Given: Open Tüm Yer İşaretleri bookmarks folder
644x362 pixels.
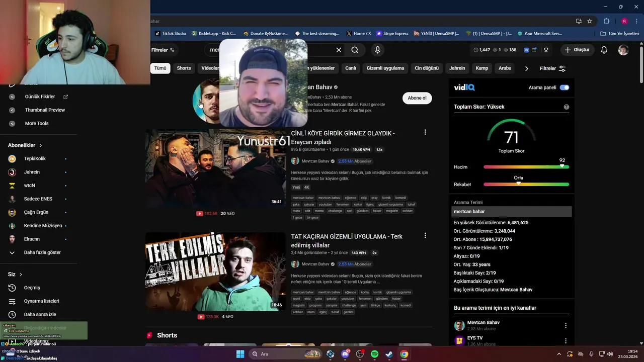Looking at the screenshot, I should pyautogui.click(x=620, y=34).
